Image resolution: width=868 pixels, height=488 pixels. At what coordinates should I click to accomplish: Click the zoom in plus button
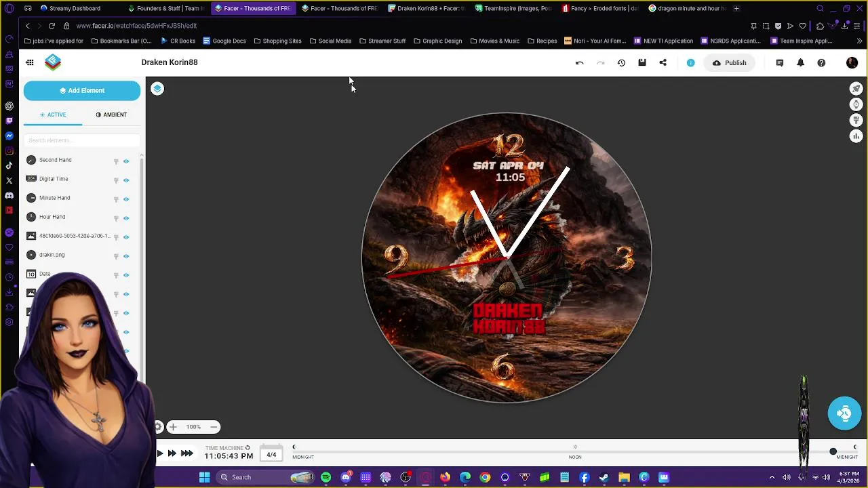[173, 427]
